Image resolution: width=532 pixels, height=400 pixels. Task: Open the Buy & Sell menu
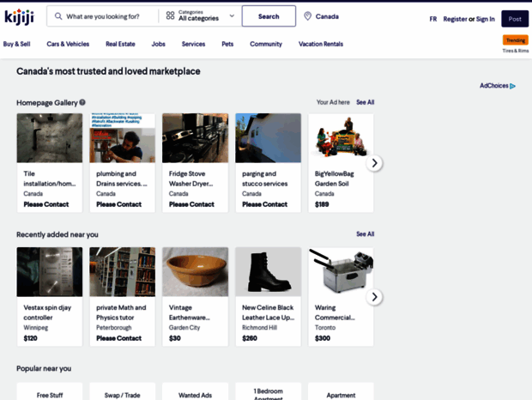coord(16,44)
